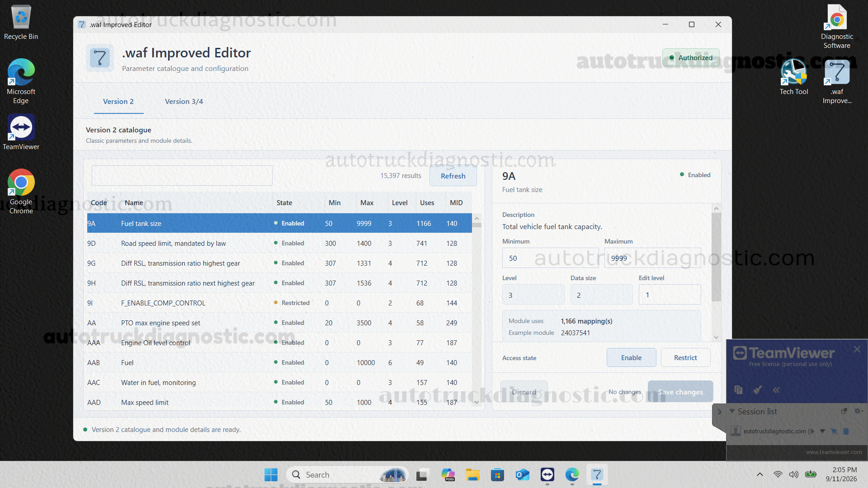Click taskbar Search box
Screen dimensions: 868x488
[x=347, y=474]
